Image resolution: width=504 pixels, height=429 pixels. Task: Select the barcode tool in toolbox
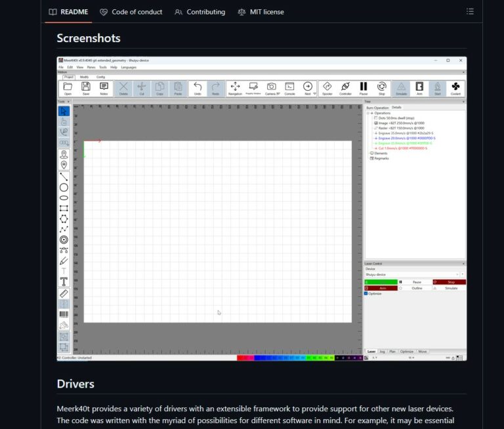[x=64, y=315]
